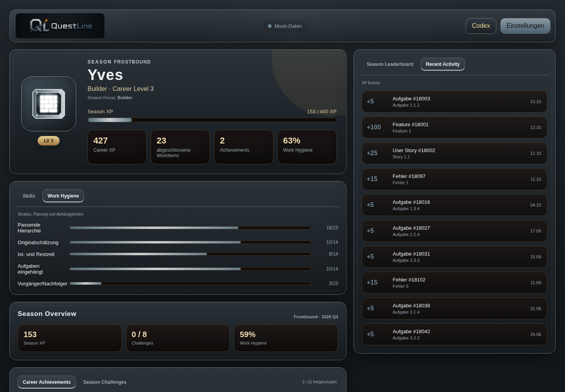Click the Ist- und Restzeit progress bar

[x=190, y=254]
